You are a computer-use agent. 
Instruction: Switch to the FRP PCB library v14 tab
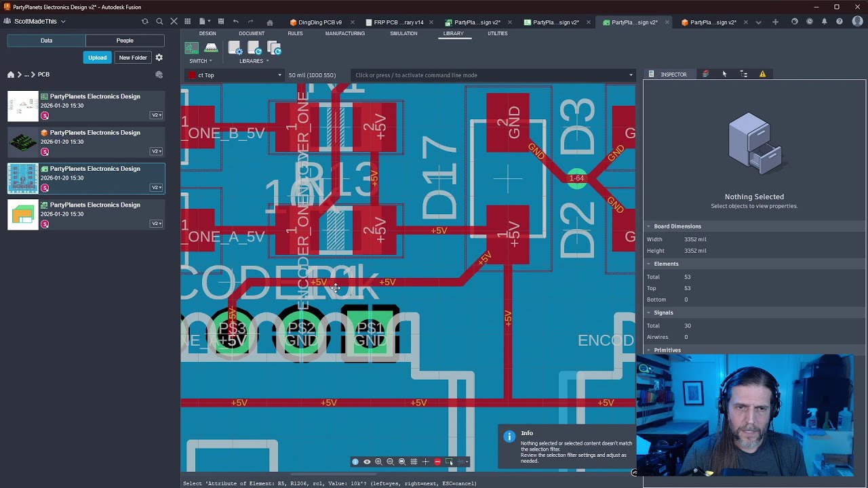coord(397,22)
